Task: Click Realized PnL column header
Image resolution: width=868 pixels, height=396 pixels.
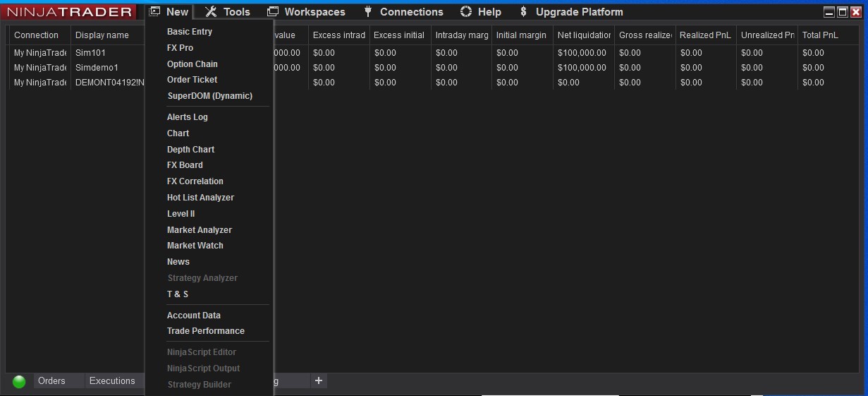Action: coord(706,35)
